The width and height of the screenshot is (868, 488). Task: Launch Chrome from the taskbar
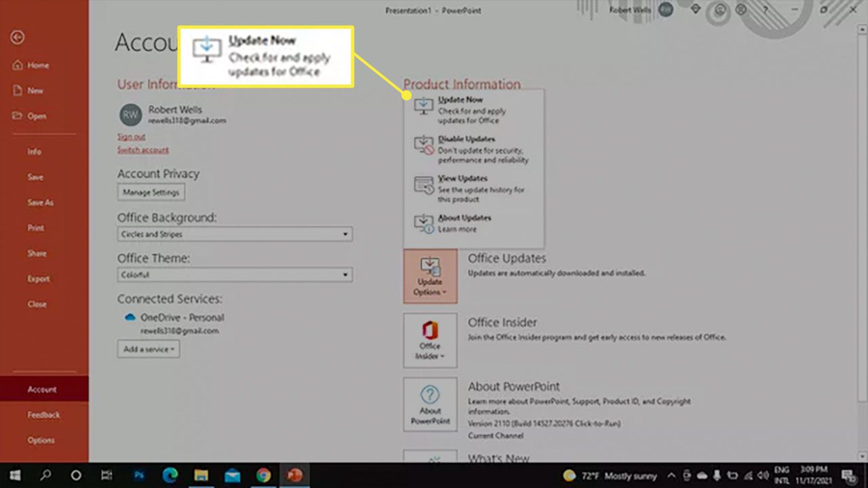pyautogui.click(x=263, y=475)
